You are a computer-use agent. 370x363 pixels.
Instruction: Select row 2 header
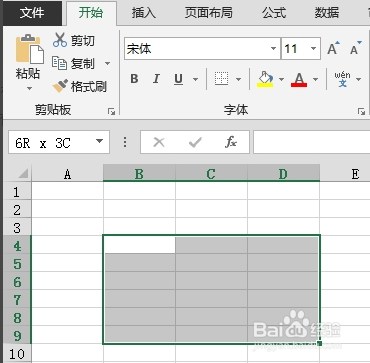[17, 210]
